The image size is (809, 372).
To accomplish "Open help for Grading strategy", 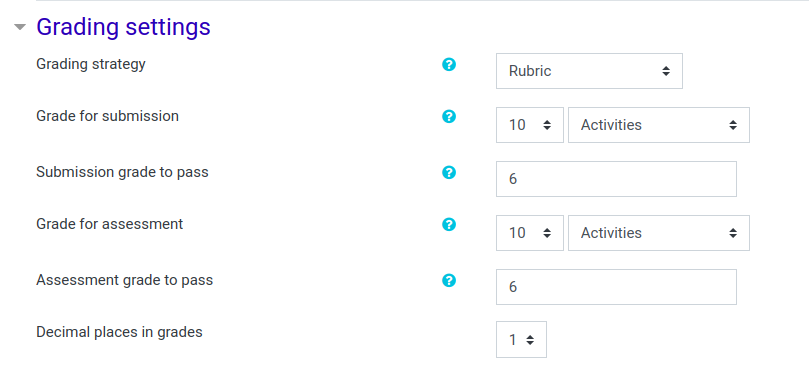I will (449, 64).
